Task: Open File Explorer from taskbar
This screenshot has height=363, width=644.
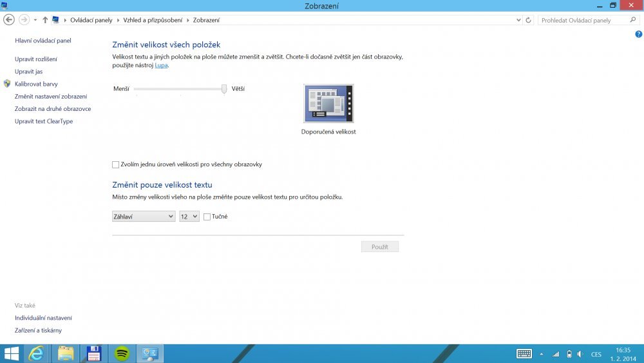Action: [66, 353]
